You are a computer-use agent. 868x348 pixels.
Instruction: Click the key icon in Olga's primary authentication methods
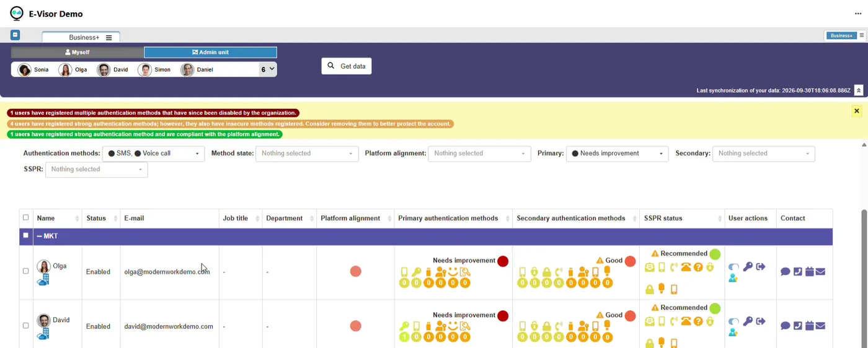tap(416, 272)
